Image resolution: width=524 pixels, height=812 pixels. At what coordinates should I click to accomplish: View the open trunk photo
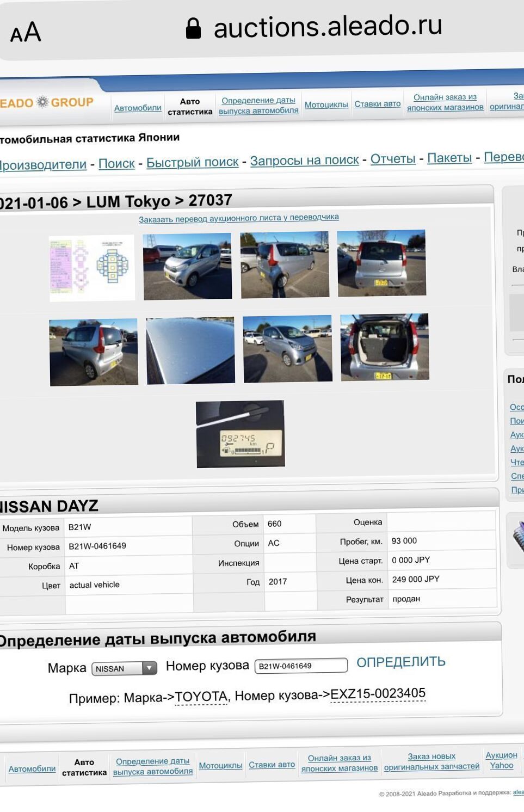[385, 347]
